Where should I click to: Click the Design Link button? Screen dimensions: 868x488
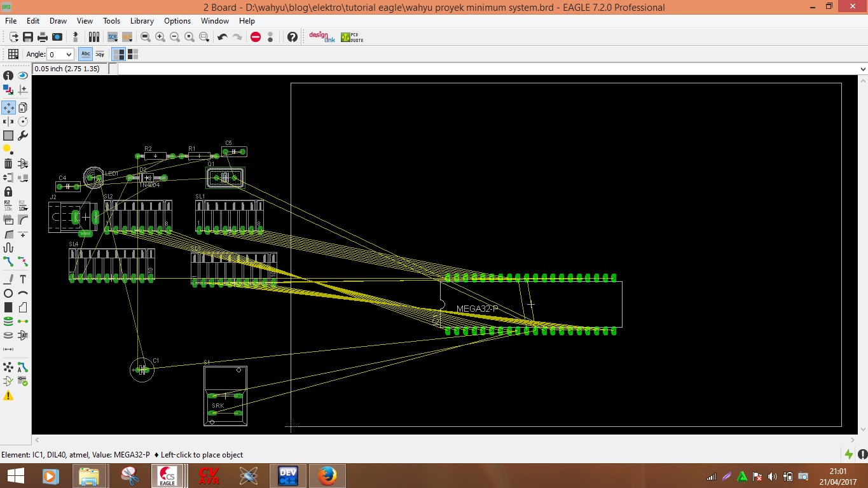tap(321, 37)
